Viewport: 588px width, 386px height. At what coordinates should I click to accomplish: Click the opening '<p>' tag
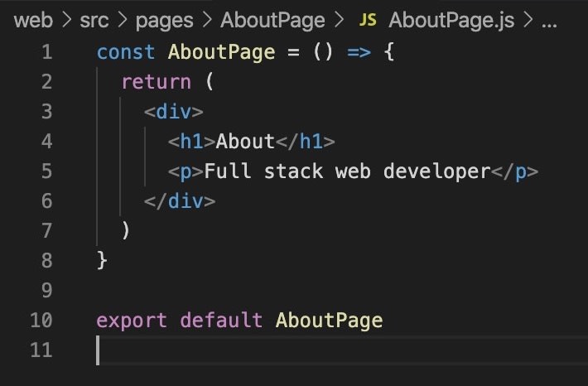pyautogui.click(x=186, y=171)
